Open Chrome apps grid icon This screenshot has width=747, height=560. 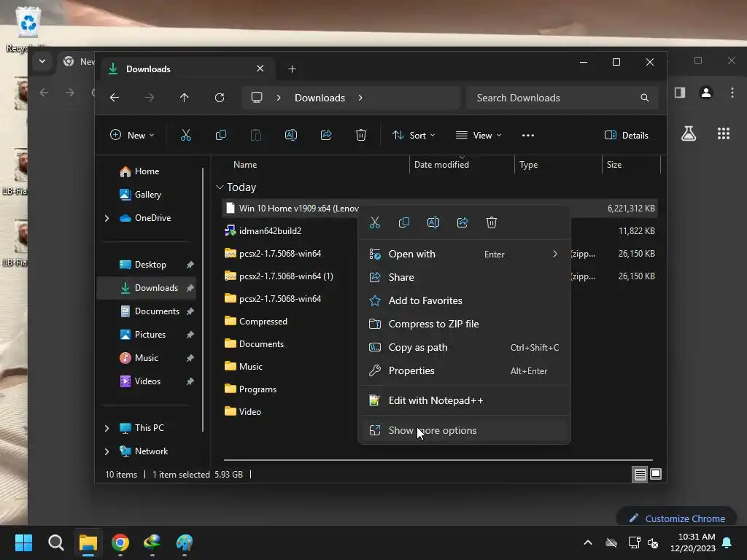click(724, 133)
